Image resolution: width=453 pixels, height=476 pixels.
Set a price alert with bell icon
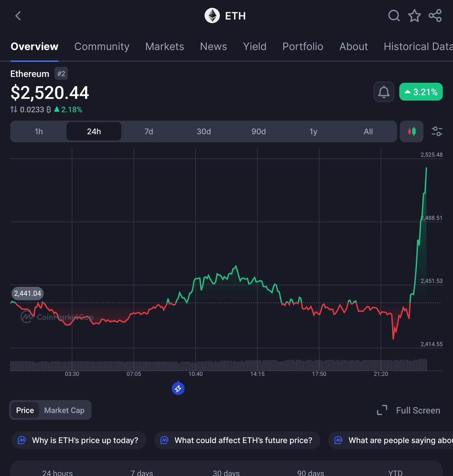pyautogui.click(x=384, y=92)
